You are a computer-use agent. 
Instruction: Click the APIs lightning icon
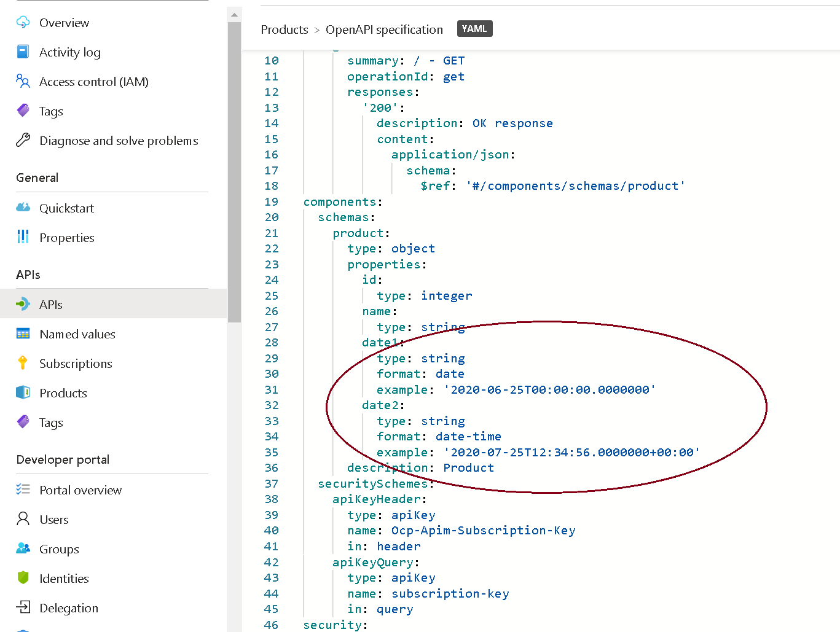22,304
